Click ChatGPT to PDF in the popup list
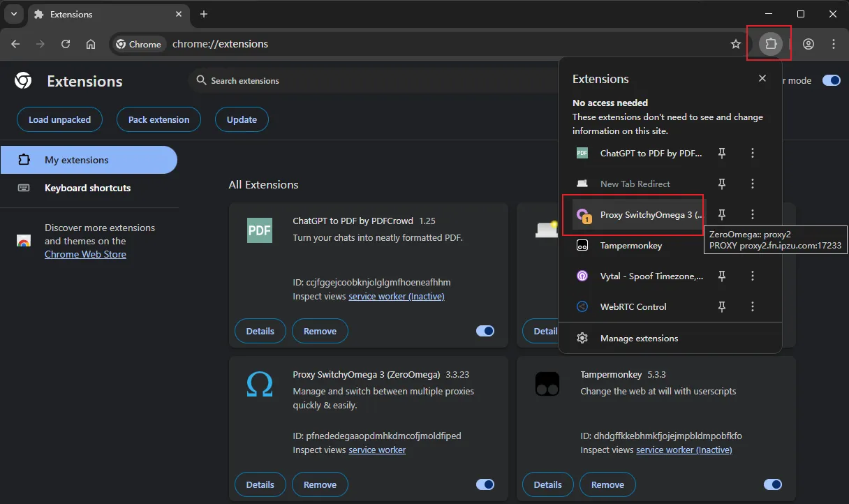Viewport: 849px width, 504px height. 640,153
